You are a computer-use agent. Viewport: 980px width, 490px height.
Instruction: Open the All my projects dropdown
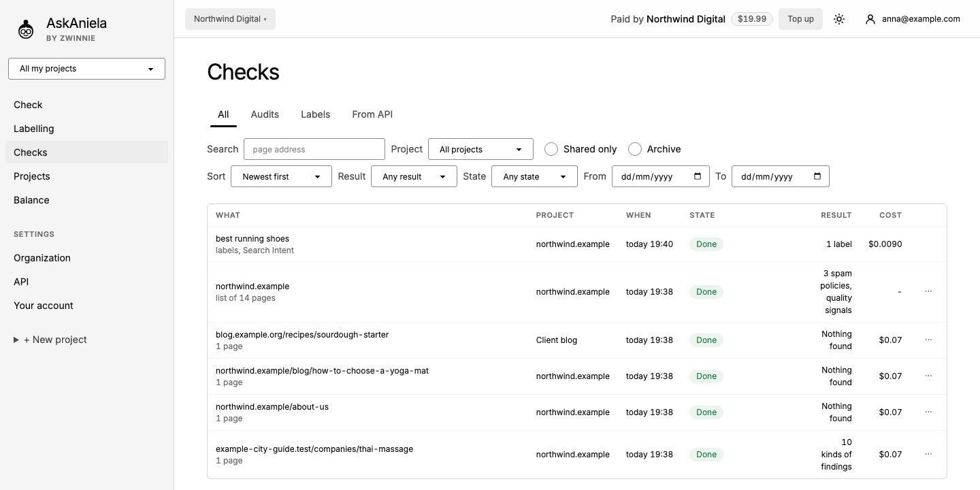coord(86,69)
